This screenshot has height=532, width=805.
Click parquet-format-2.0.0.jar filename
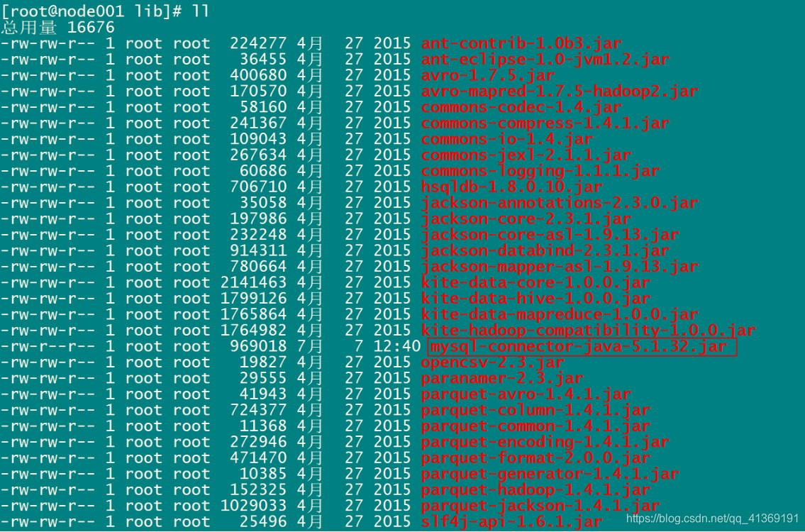coord(536,458)
